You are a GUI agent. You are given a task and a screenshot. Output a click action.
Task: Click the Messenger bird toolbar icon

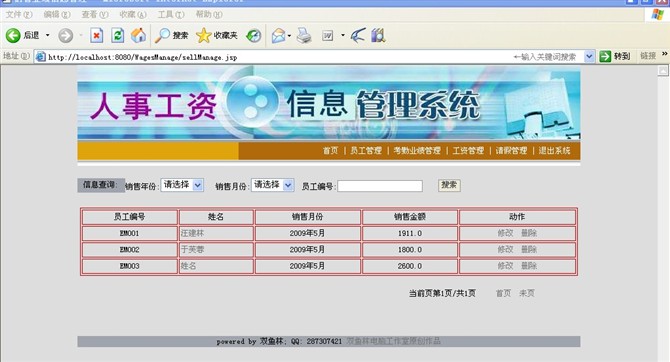click(358, 35)
